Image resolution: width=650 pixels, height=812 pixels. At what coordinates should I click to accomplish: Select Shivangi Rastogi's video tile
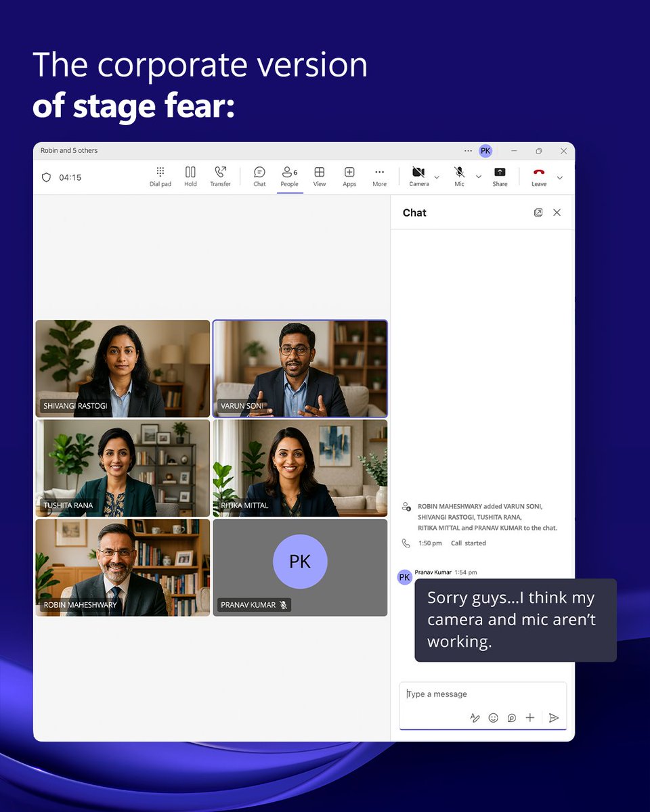pos(123,368)
